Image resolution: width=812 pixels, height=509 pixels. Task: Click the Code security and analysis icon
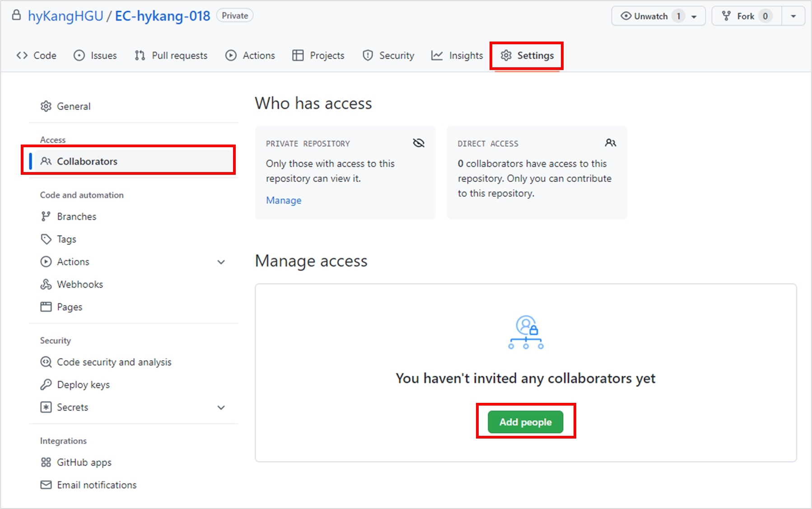click(46, 362)
